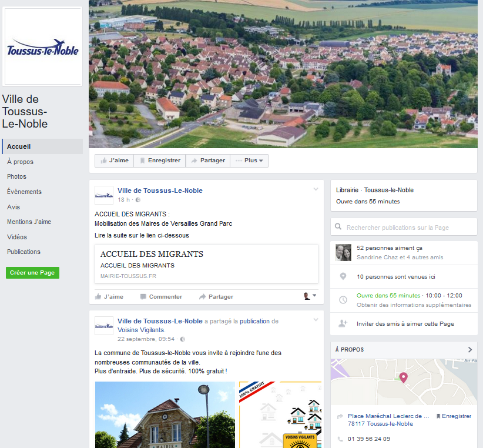
Task: Open the aerial cover photo
Action: click(x=283, y=74)
